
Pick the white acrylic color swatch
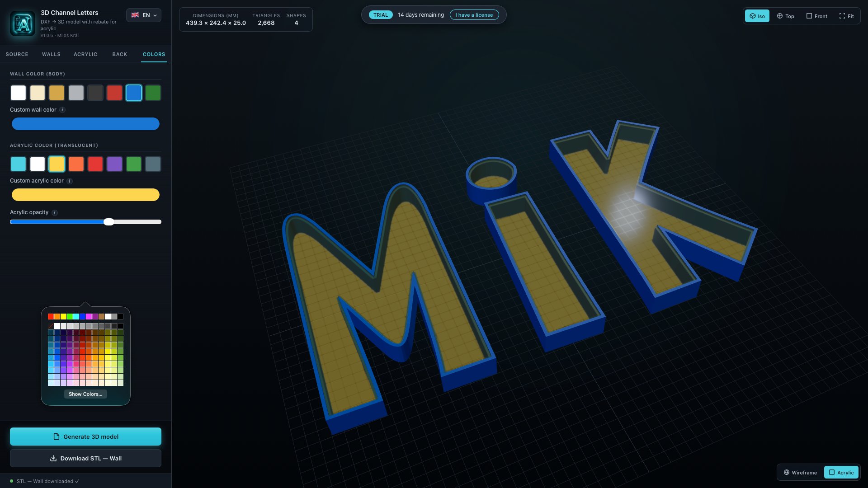tap(38, 164)
